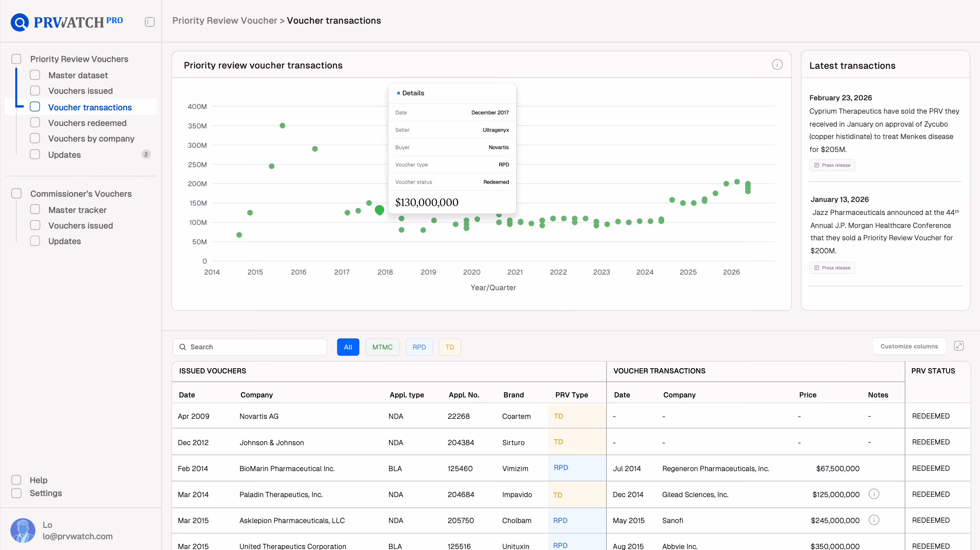980x550 pixels.
Task: Expand the table to fullscreen icon
Action: pyautogui.click(x=958, y=346)
